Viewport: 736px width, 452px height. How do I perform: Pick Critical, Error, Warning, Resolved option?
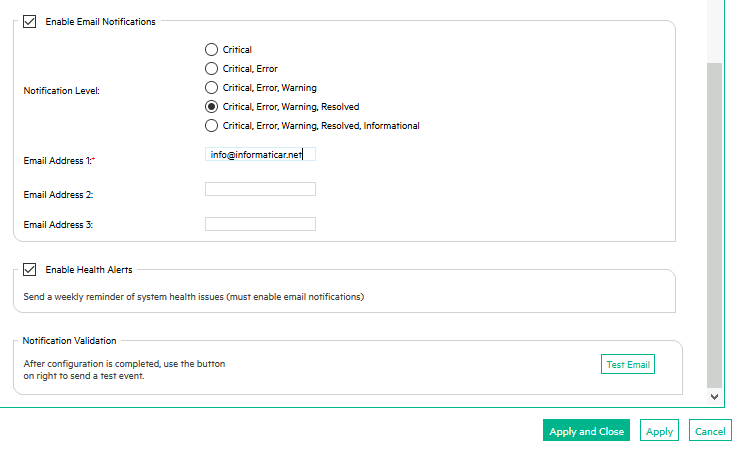[x=212, y=107]
